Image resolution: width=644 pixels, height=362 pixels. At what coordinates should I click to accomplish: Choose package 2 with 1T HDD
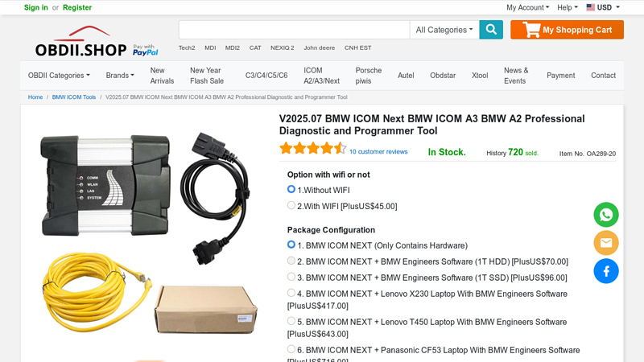(291, 261)
